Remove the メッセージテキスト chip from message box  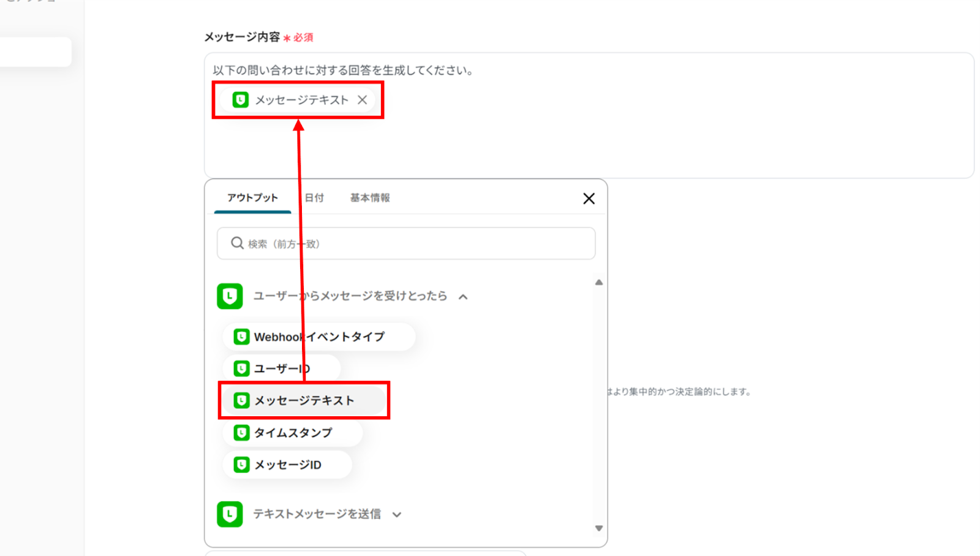(363, 100)
